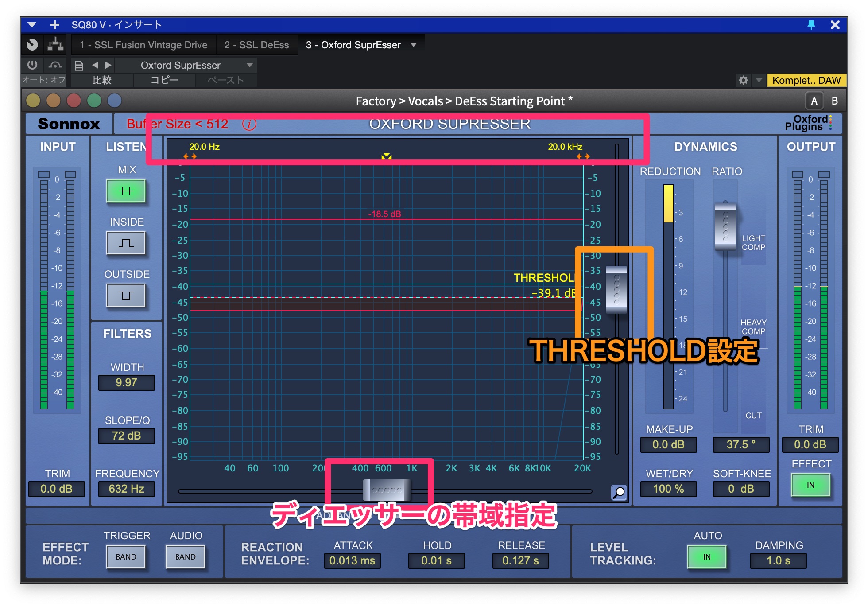
Task: Switch to the SSL DeEss insert tab
Action: 256,45
